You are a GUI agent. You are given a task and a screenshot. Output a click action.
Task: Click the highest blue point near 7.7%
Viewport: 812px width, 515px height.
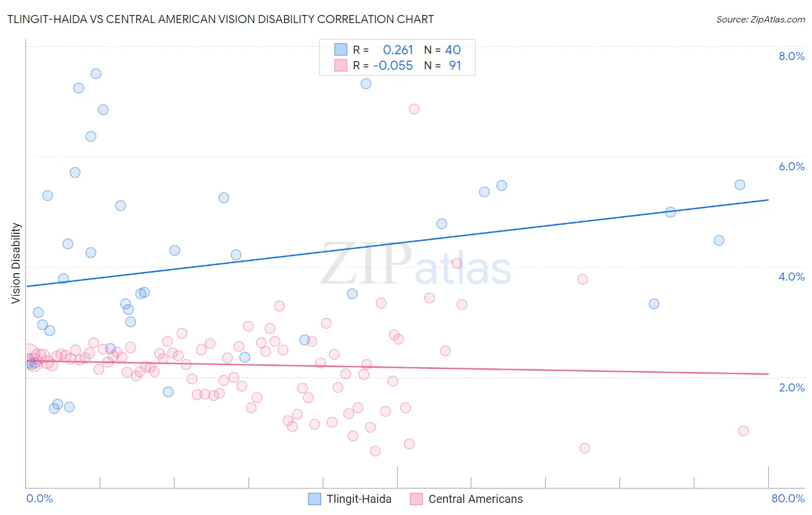click(96, 73)
